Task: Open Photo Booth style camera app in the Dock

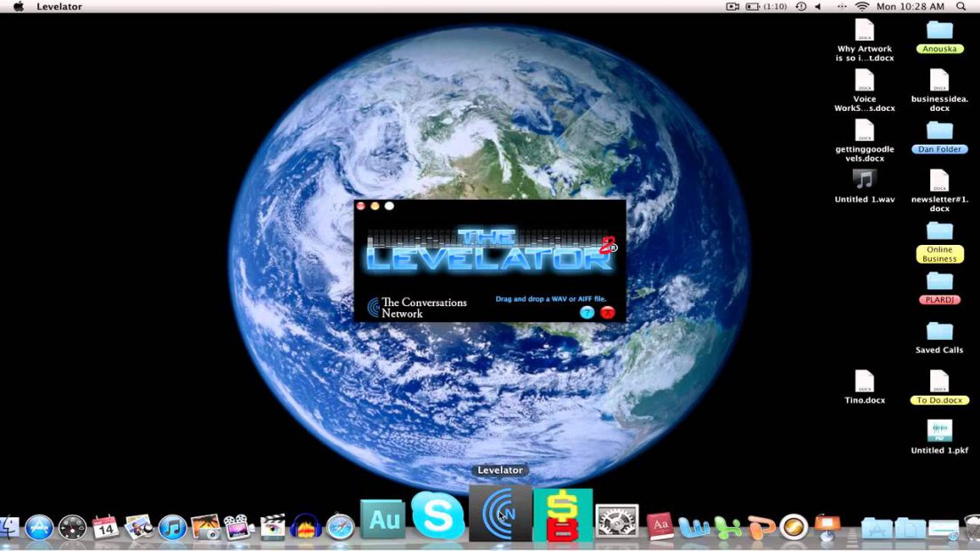Action: point(238,528)
